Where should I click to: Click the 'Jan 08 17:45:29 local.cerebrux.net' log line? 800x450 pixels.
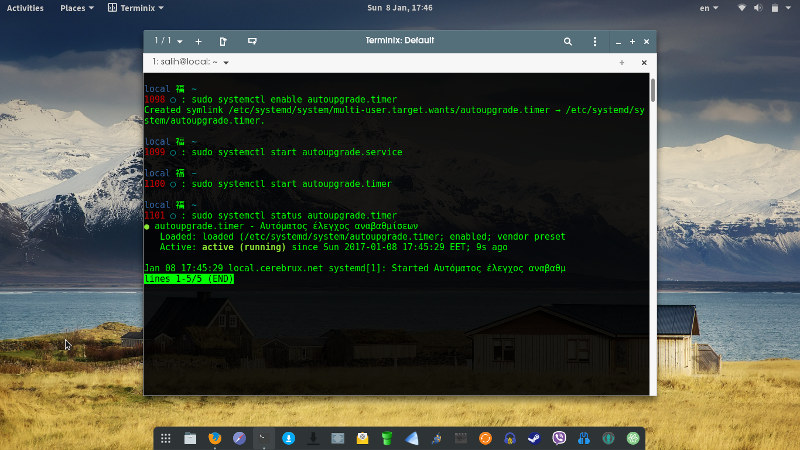pos(355,268)
